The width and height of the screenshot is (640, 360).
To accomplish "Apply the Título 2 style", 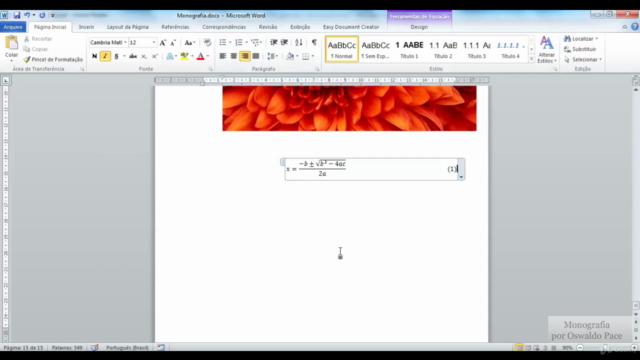I will pyautogui.click(x=443, y=49).
